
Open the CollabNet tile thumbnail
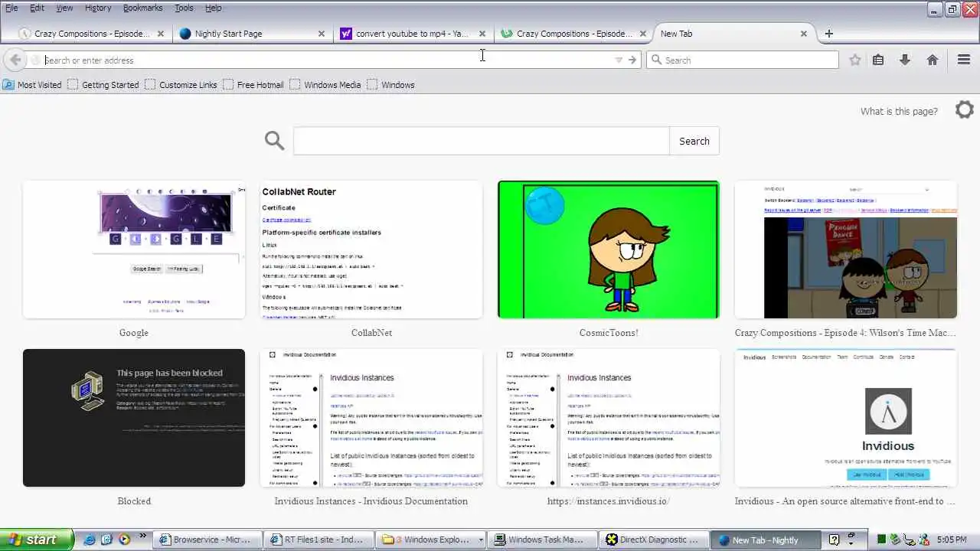click(x=371, y=249)
